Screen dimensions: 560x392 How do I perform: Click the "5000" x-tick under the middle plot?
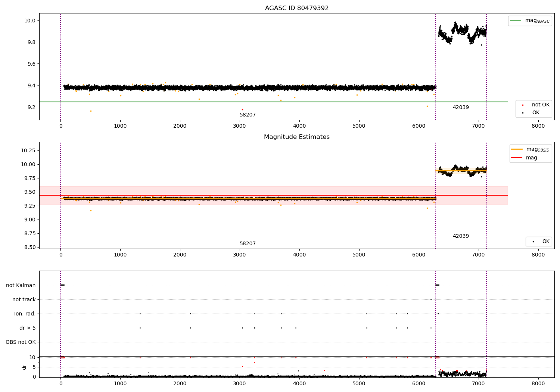[x=359, y=255]
